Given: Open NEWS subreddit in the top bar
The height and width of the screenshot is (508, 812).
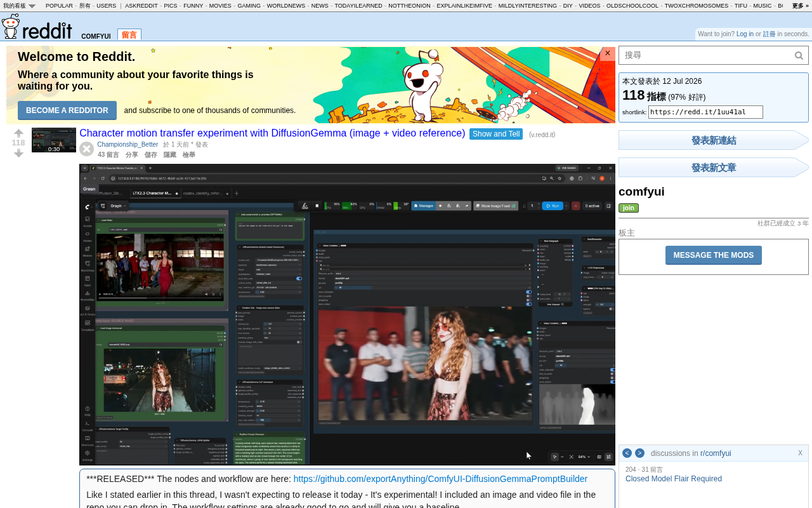Looking at the screenshot, I should [x=320, y=6].
